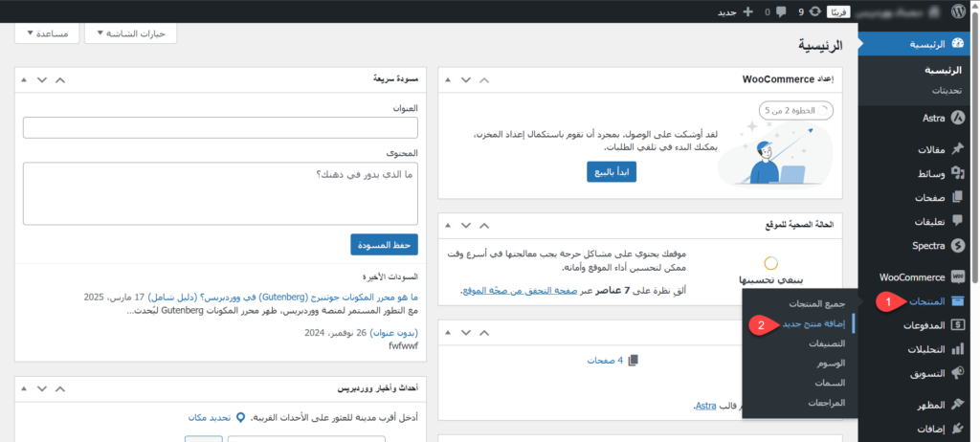The image size is (980, 442).
Task: Focus the العنوان title input field
Action: (220, 128)
